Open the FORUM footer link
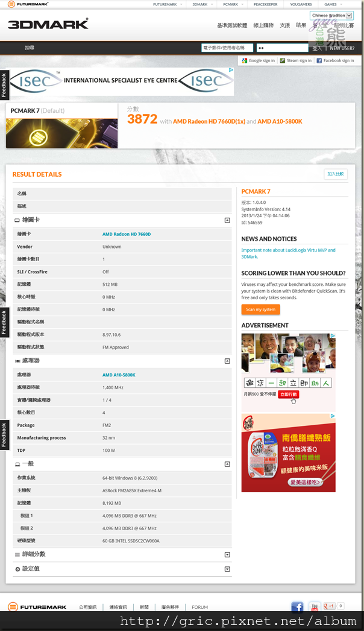 [200, 607]
